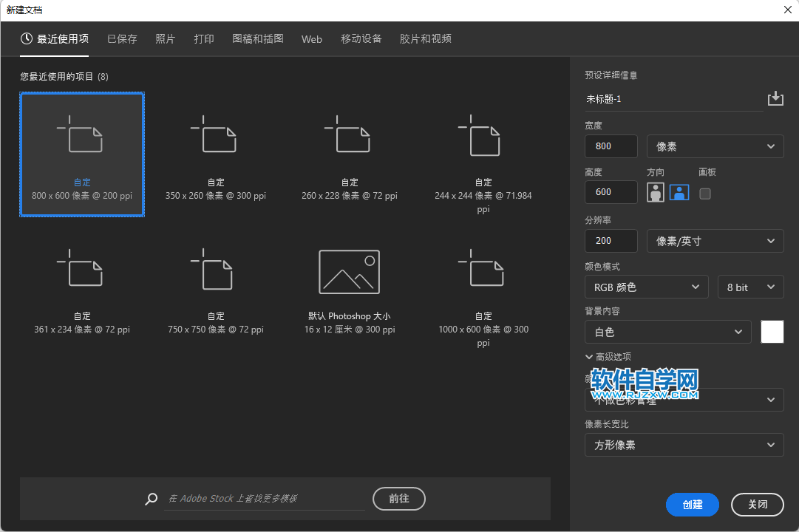Click the width field showing 800

click(611, 146)
